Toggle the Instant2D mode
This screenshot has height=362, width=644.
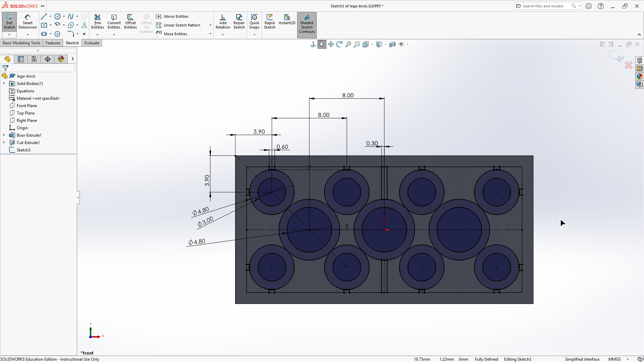[287, 19]
